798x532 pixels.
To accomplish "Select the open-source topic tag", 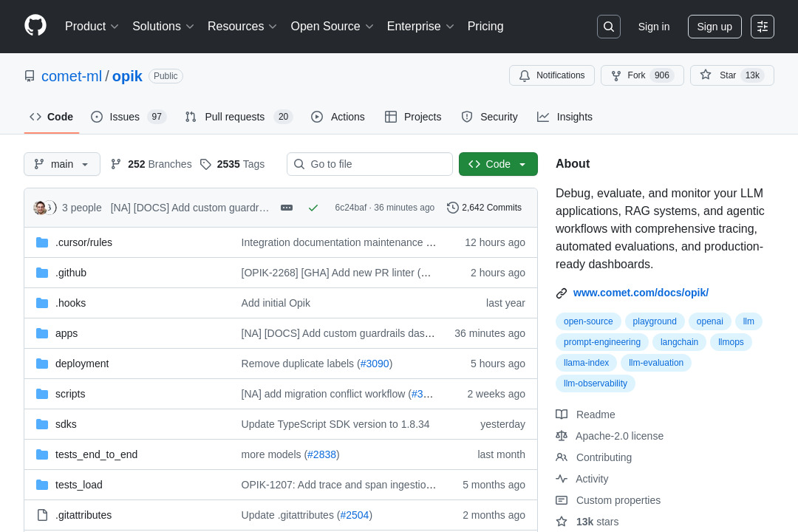I will click(588, 321).
